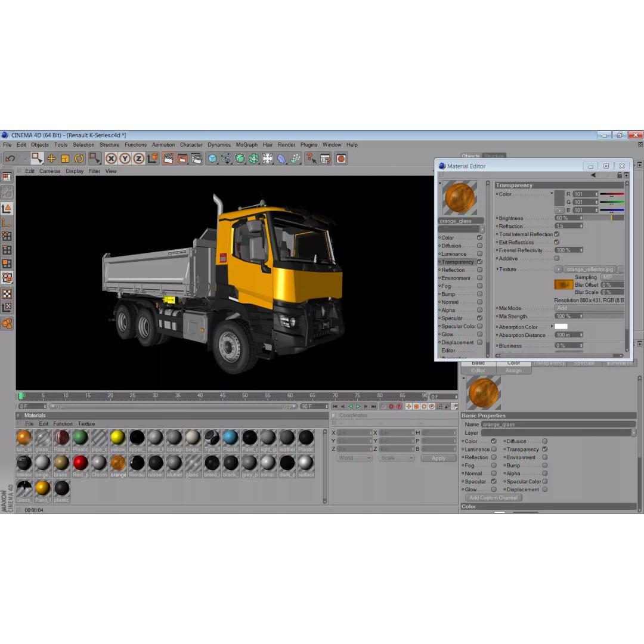
Task: Click the orange_reflector.jpg texture button
Action: 589,269
